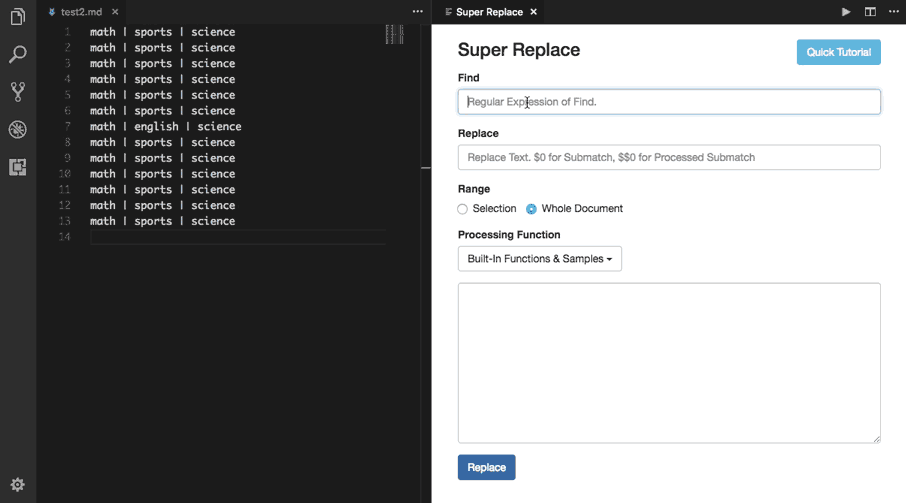Expand Built-In Functions & Samples dropdown
This screenshot has height=503, width=906.
point(540,259)
